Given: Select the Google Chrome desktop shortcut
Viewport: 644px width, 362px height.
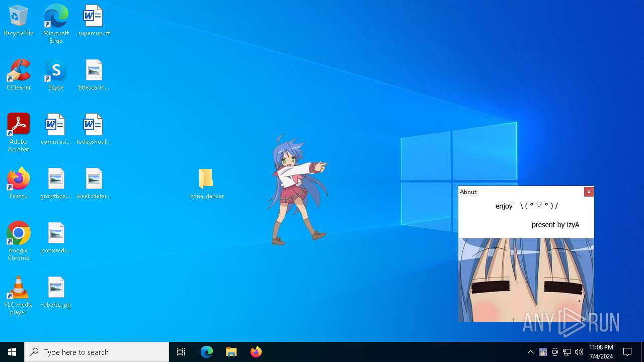Looking at the screenshot, I should 19,241.
